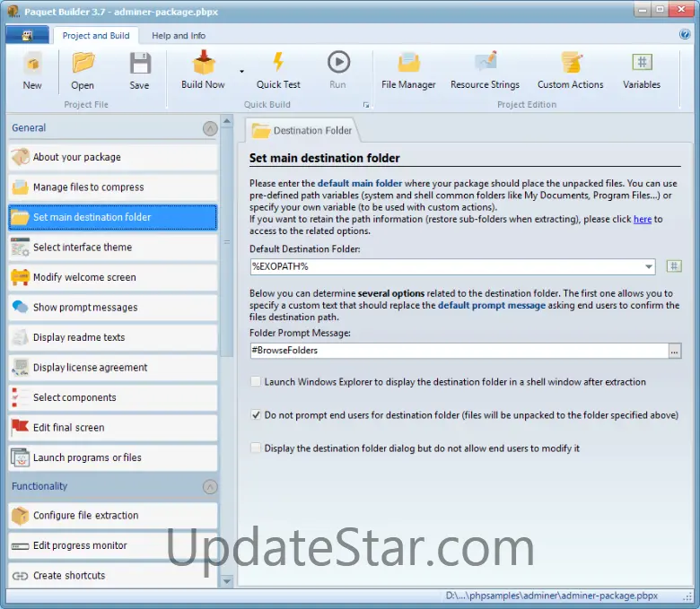This screenshot has height=609, width=700.
Task: Save the project with the floppy icon
Action: tap(139, 72)
